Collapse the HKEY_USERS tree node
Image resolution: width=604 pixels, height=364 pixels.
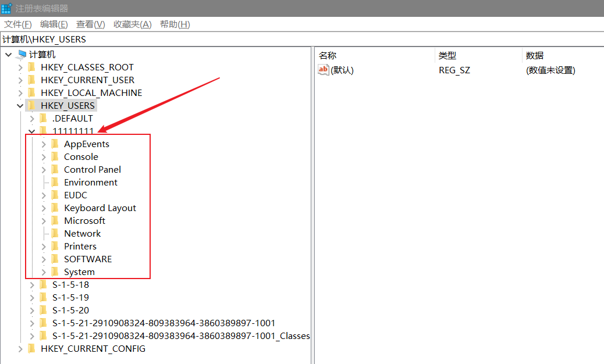(x=20, y=106)
